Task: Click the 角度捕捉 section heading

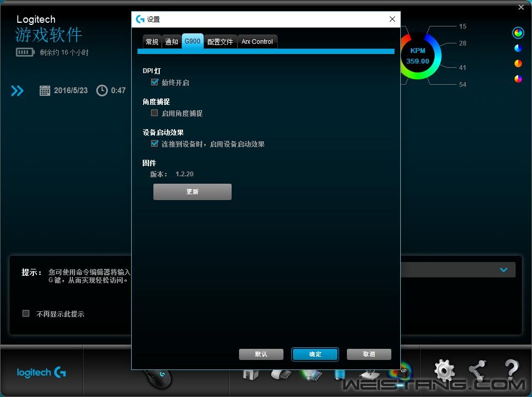Action: (x=157, y=102)
